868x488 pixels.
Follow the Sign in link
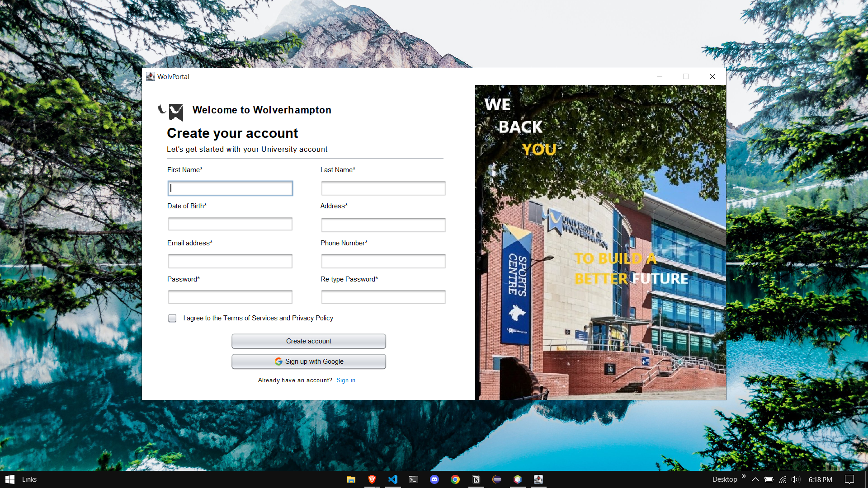click(345, 380)
